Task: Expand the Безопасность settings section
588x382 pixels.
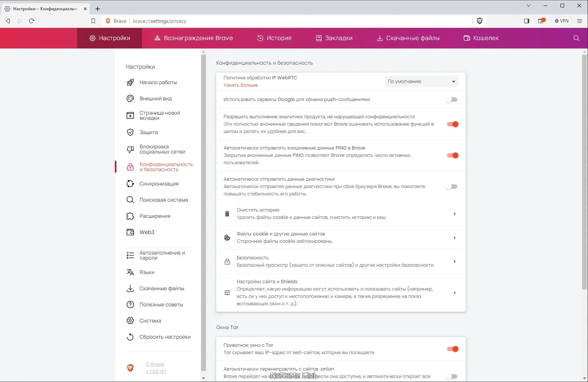Action: (x=455, y=262)
